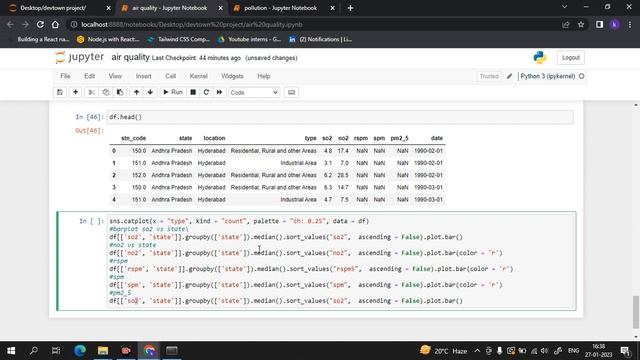Viewport: 640px width, 360px height.
Task: Click date 1990-03-01 in row 4
Action: click(x=428, y=200)
